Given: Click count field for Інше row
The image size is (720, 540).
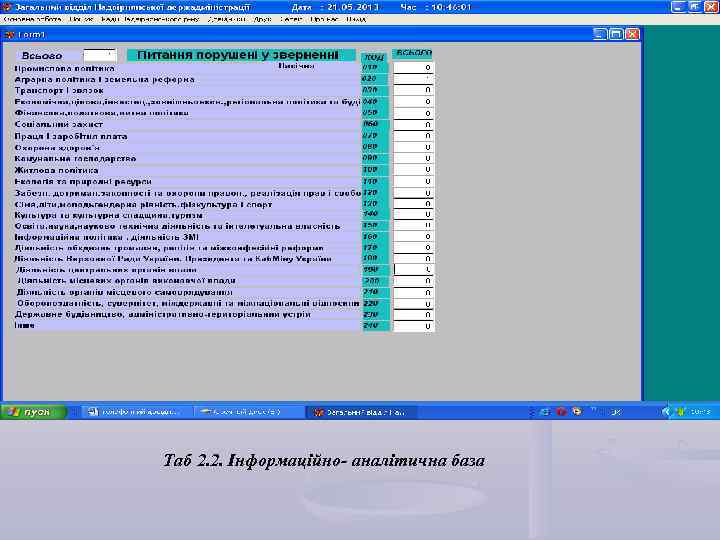Looking at the screenshot, I should coord(413,326).
